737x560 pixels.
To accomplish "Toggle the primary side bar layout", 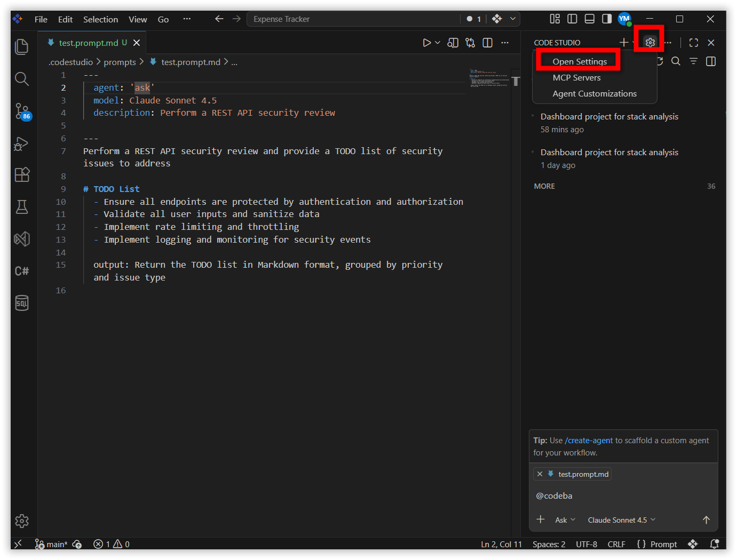I will pos(572,19).
